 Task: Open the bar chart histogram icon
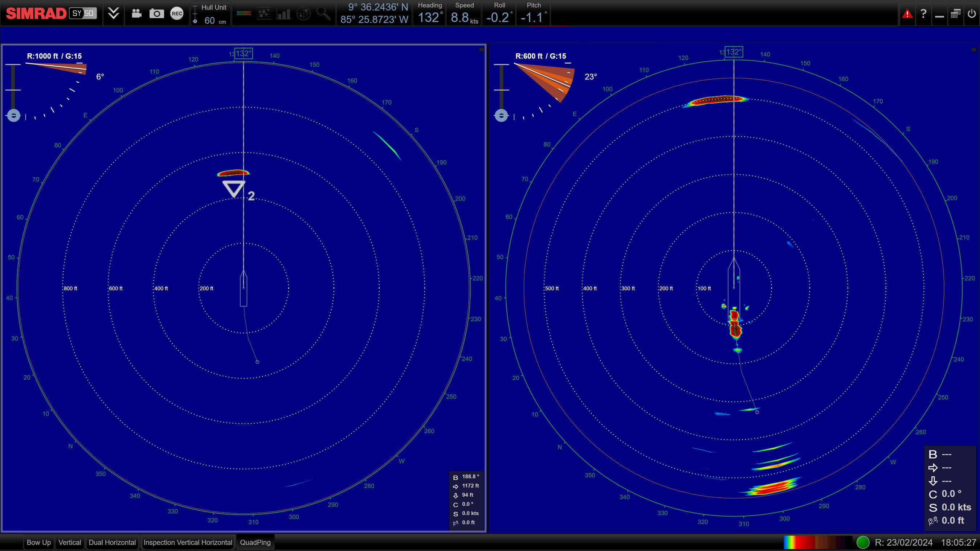(284, 13)
